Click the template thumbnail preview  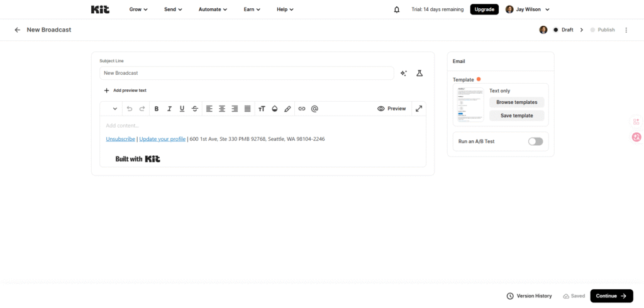pyautogui.click(x=470, y=105)
